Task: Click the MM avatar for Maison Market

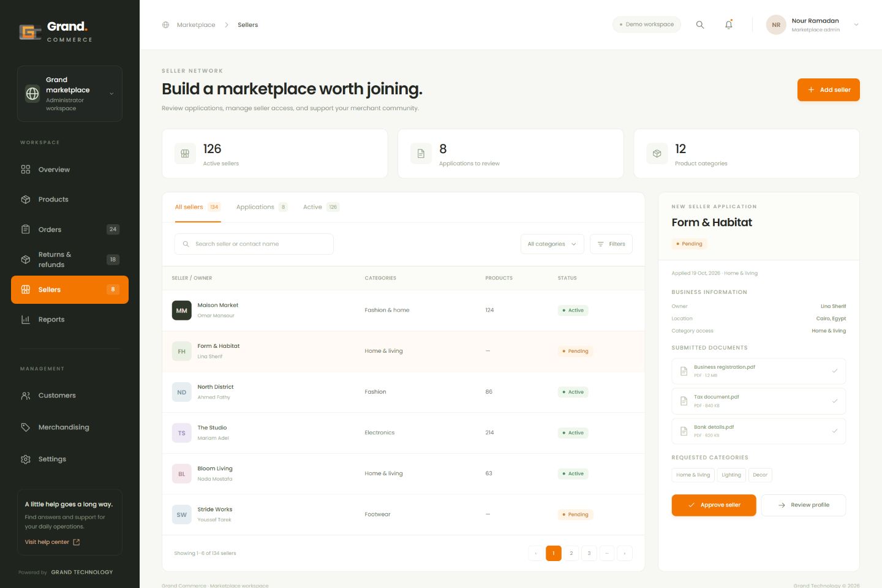Action: point(182,311)
